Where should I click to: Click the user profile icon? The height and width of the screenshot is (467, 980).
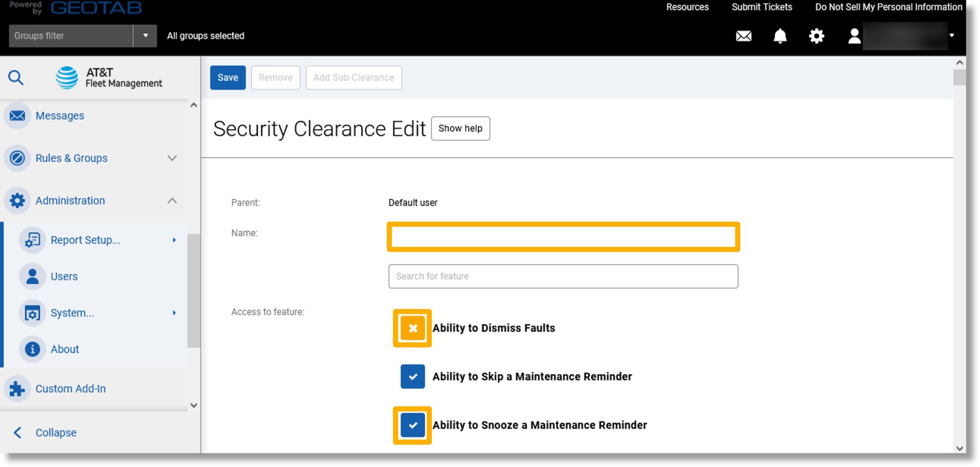coord(854,36)
